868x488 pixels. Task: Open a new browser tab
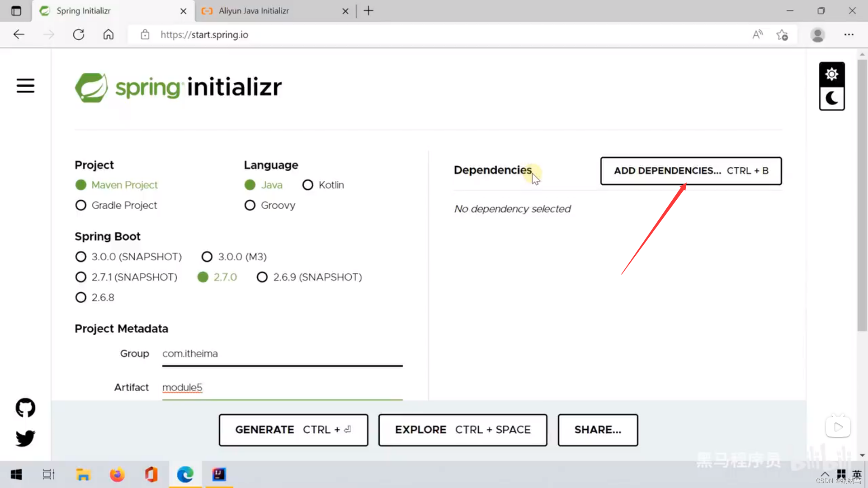pyautogui.click(x=368, y=11)
